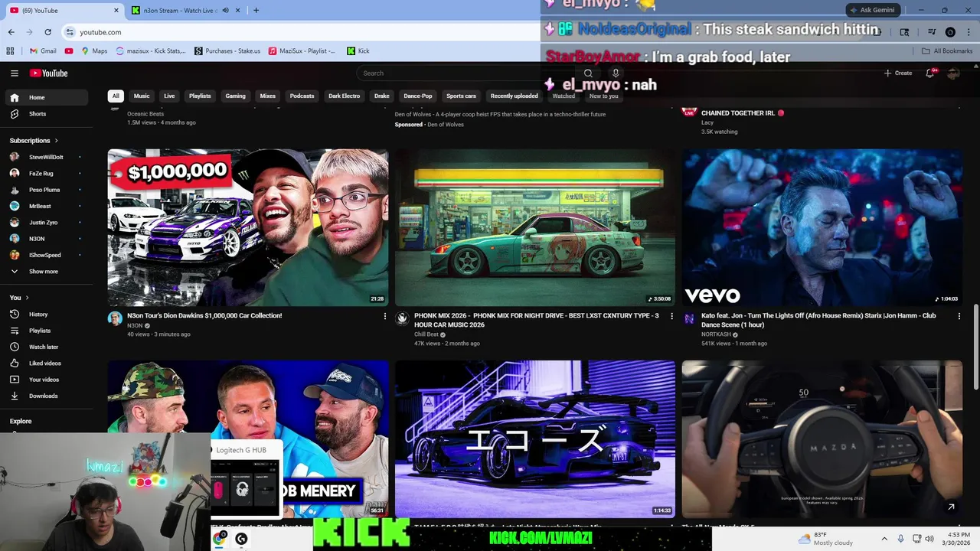The image size is (980, 551).
Task: Open the Purchases - Stake.us bookmark
Action: pos(227,51)
